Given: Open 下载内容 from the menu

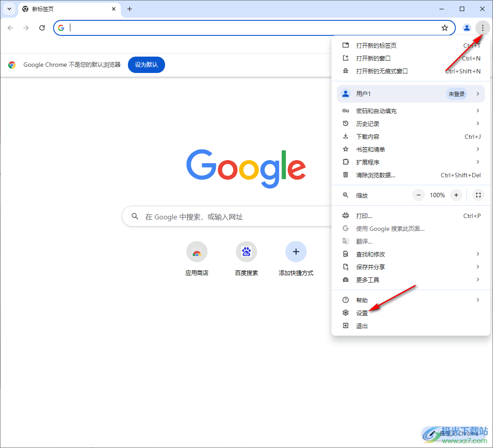Looking at the screenshot, I should click(x=411, y=137).
